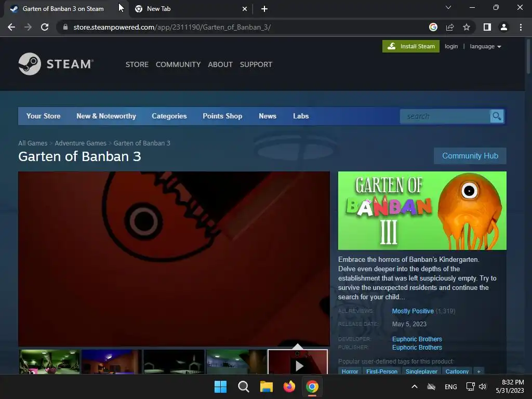Select the fourth screenshot thumbnail
Viewport: 532px width, 399px height.
236,362
